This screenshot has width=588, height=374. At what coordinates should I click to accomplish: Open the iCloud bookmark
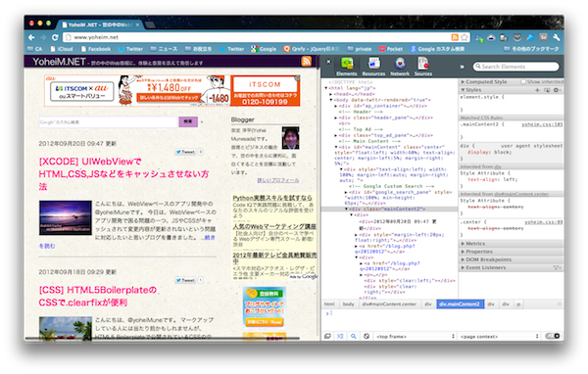coord(62,49)
